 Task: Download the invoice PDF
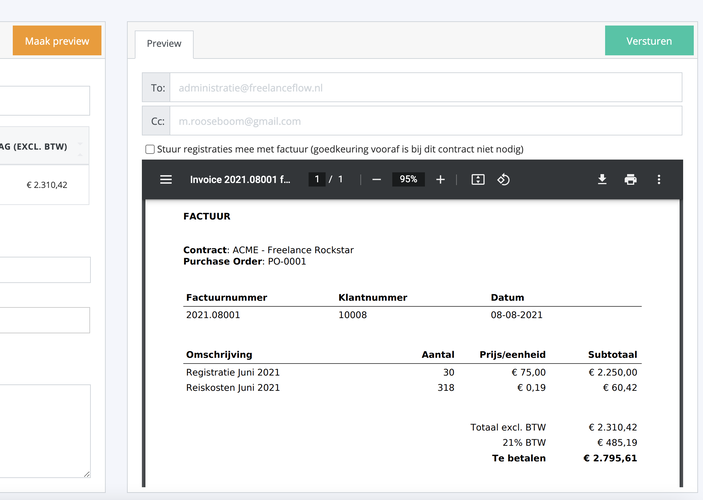[x=602, y=180]
